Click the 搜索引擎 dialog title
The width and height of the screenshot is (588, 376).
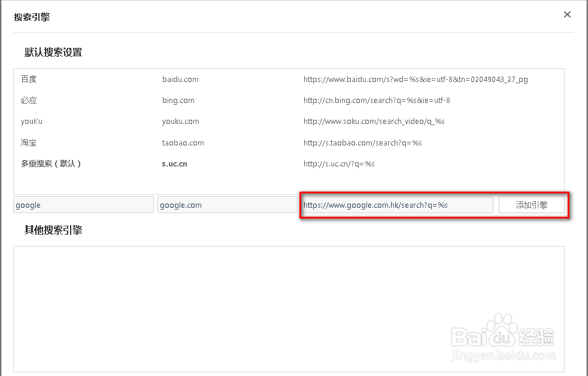[32, 17]
